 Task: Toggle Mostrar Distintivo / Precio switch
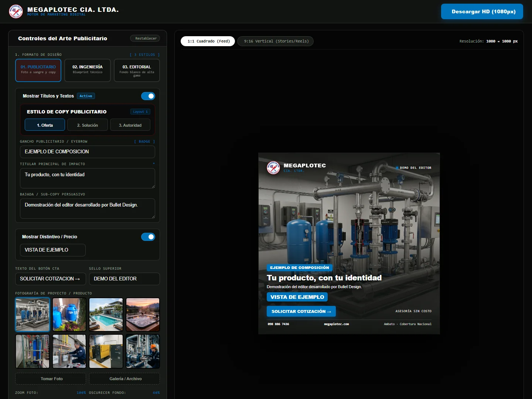pos(148,237)
